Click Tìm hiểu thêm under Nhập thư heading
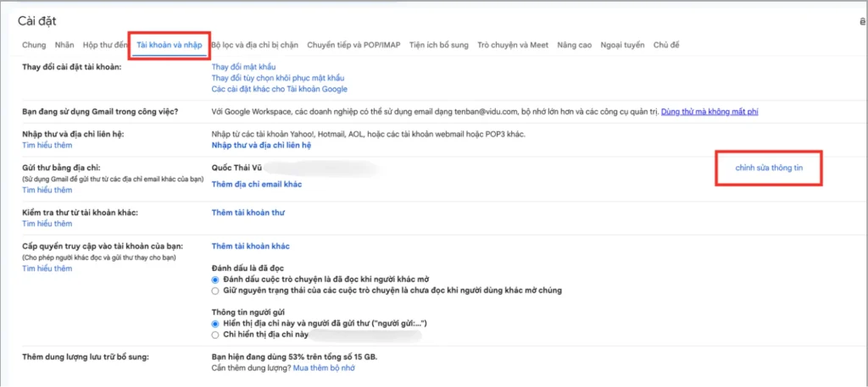This screenshot has height=387, width=868. tap(47, 146)
